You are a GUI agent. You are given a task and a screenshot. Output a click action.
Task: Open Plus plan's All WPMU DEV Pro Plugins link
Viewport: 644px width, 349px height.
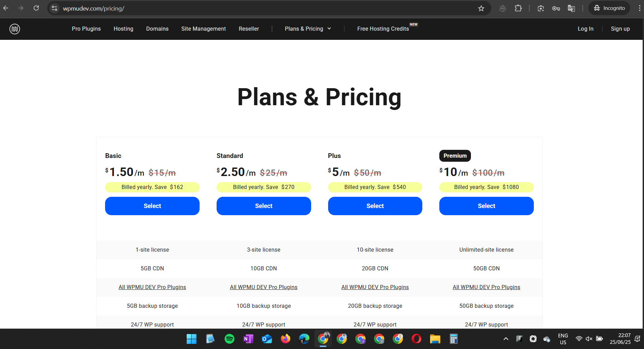[375, 287]
